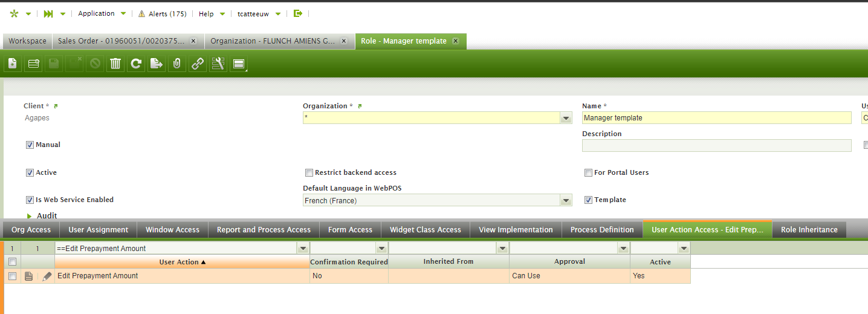Image resolution: width=868 pixels, height=314 pixels.
Task: Delete record with the trash icon
Action: [115, 64]
